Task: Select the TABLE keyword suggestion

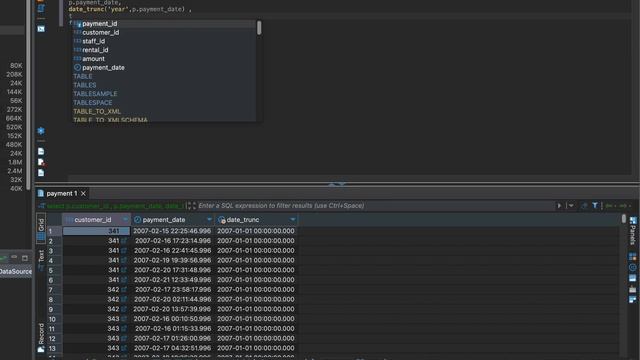Action: pyautogui.click(x=164, y=76)
